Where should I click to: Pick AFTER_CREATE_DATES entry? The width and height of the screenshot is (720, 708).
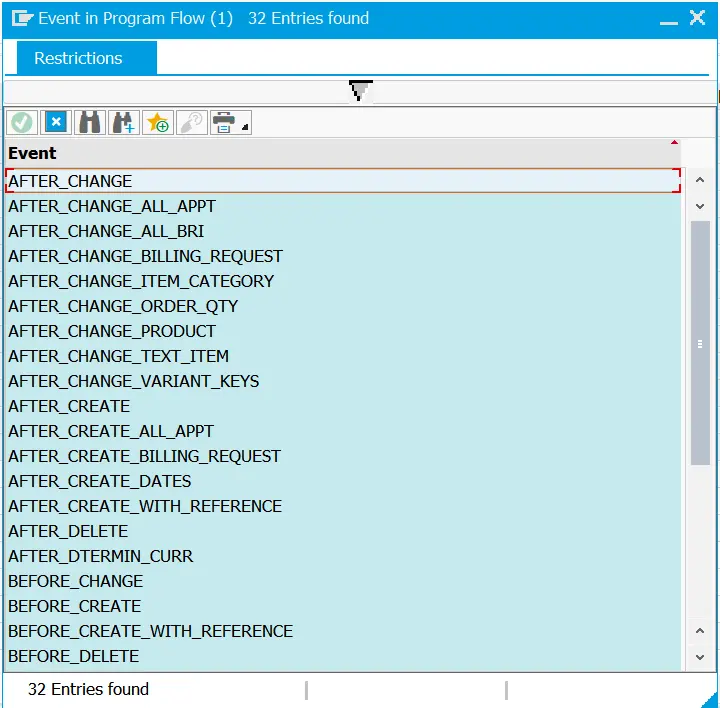pyautogui.click(x=343, y=481)
